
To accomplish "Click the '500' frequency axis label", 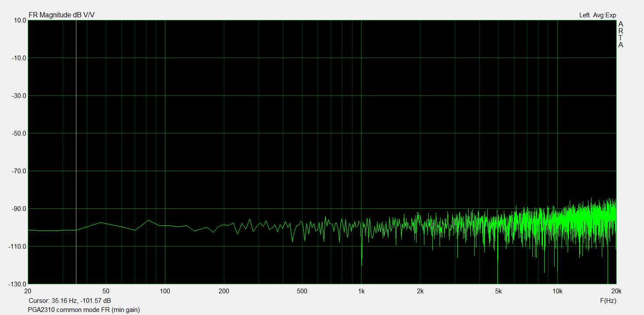I will [302, 291].
